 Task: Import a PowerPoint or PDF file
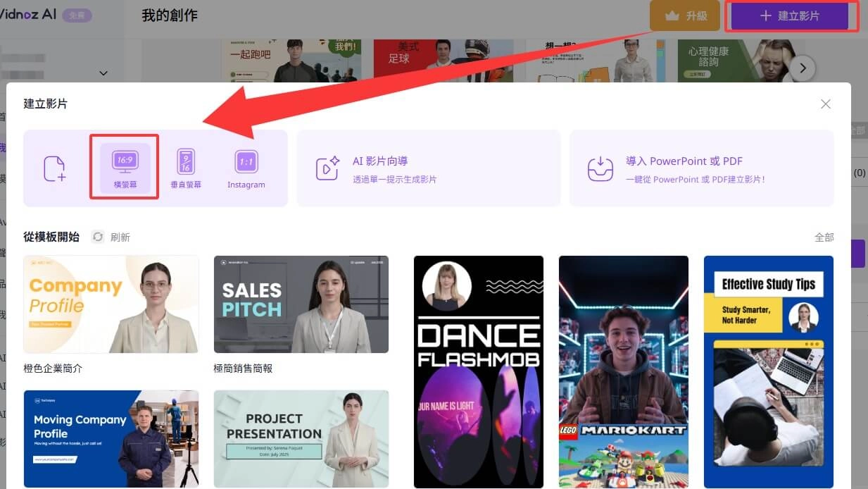pyautogui.click(x=701, y=168)
